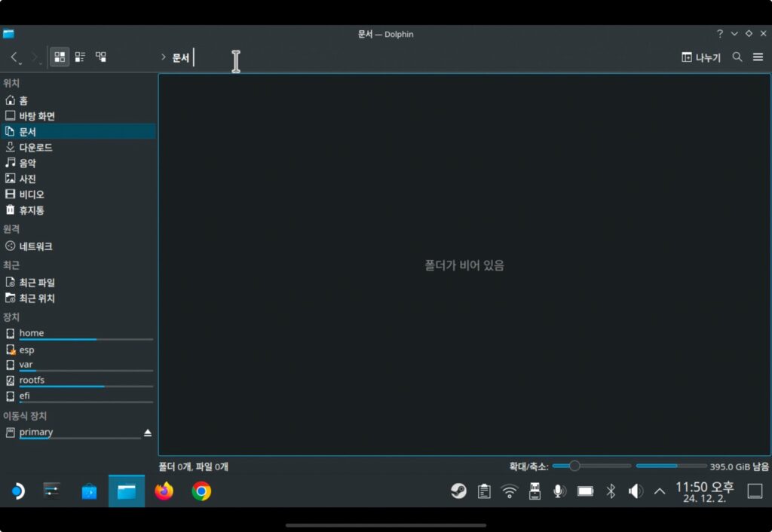The image size is (772, 532).
Task: Expand hidden system tray icons arrow
Action: [x=660, y=491]
